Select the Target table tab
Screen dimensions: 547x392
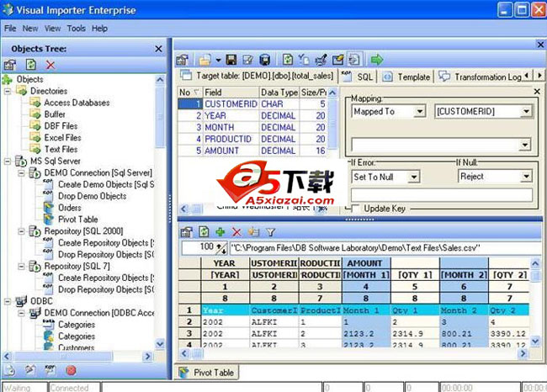(257, 76)
